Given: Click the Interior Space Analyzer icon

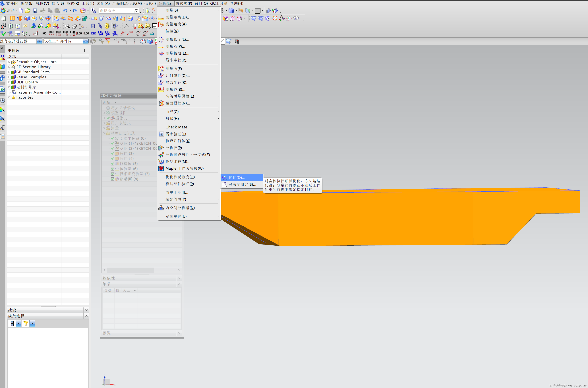Looking at the screenshot, I should [x=161, y=208].
